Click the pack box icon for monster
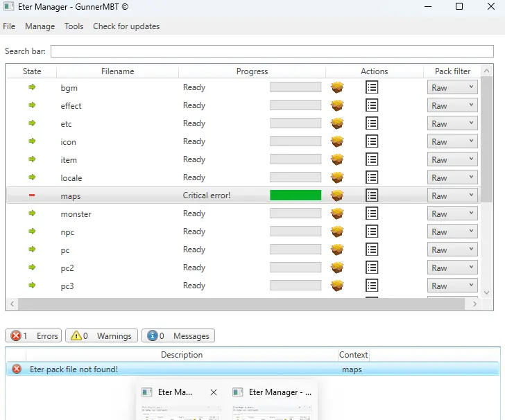Screen dimensions: 505x420 337,213
